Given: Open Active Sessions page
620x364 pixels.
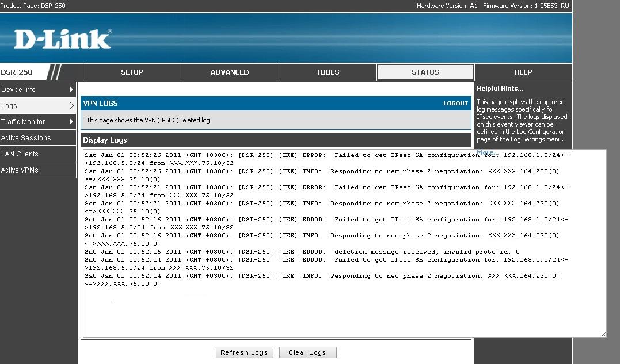Looking at the screenshot, I should click(x=37, y=138).
